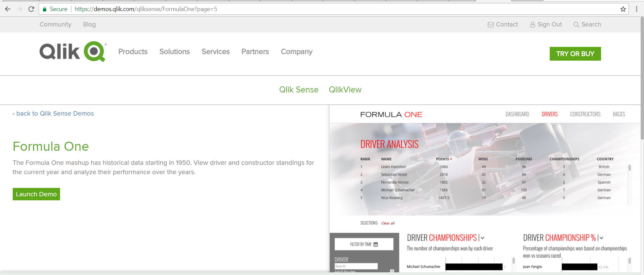
Task: Click the page vertical scrollbar
Action: [642, 78]
